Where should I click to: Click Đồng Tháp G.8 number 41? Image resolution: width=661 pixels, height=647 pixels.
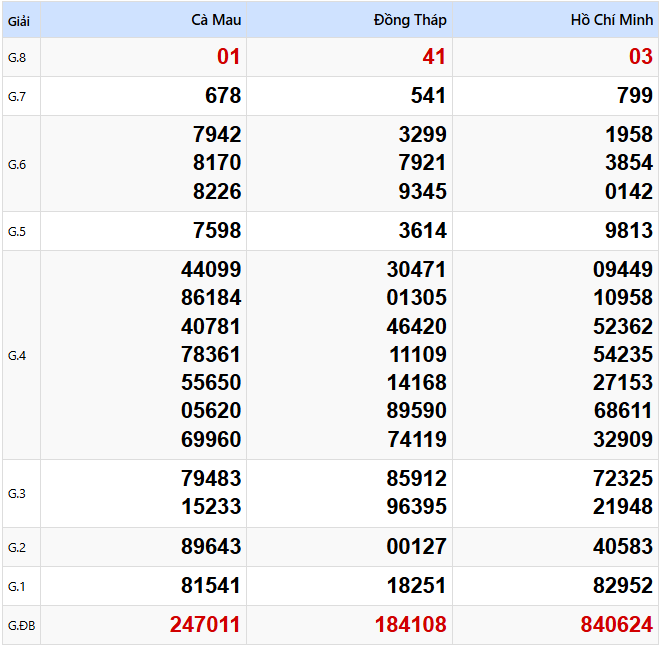click(x=434, y=56)
